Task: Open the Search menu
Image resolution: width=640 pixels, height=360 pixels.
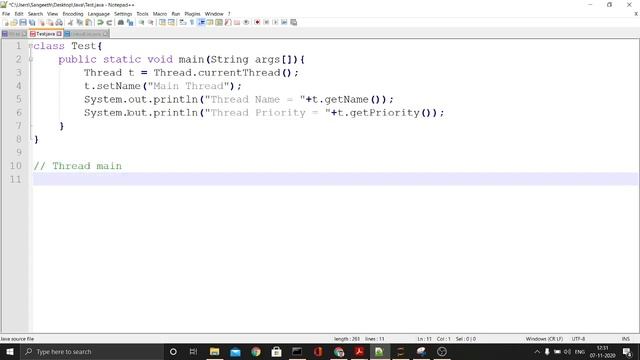Action: [x=35, y=14]
